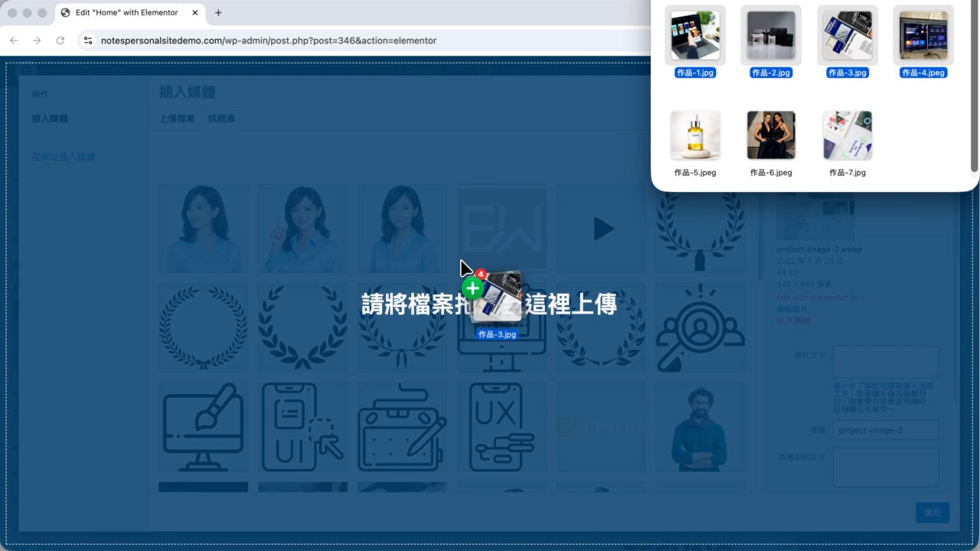Click the Edit with Elementor AI link

(x=816, y=297)
